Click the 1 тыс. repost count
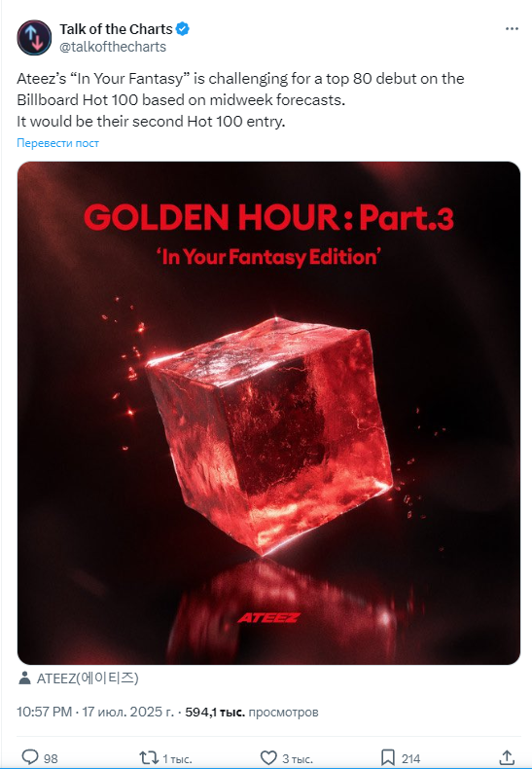 point(177,758)
